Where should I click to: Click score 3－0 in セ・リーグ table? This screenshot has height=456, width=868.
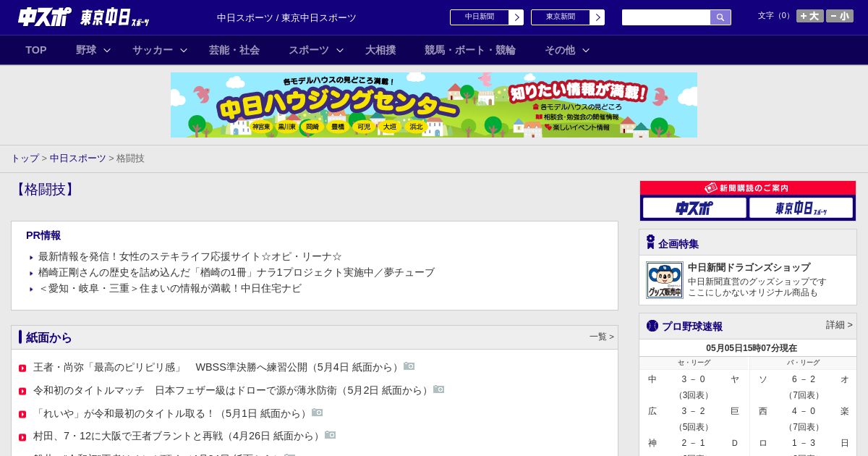(693, 379)
